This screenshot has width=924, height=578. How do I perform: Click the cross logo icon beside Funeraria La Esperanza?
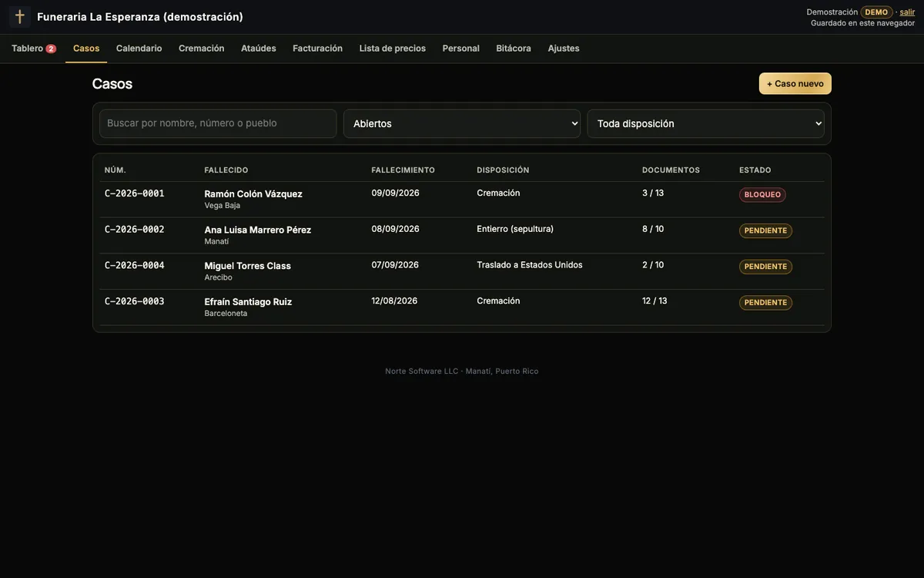[x=20, y=17]
